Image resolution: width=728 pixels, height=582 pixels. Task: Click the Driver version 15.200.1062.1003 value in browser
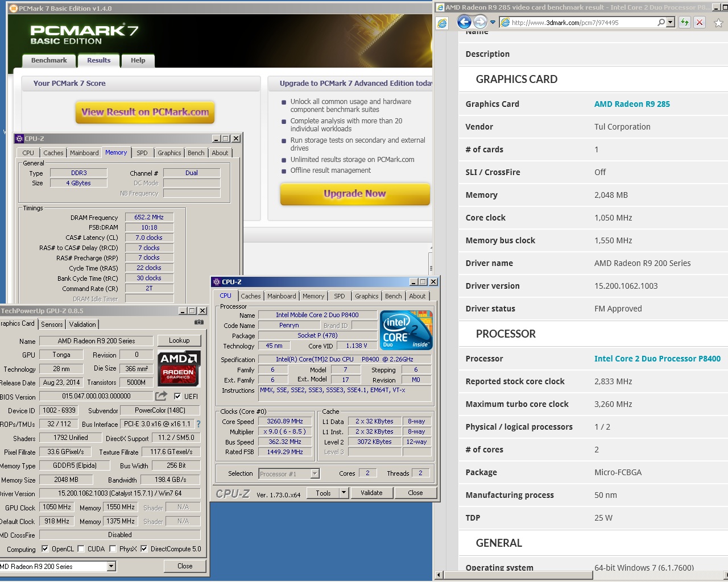click(626, 286)
